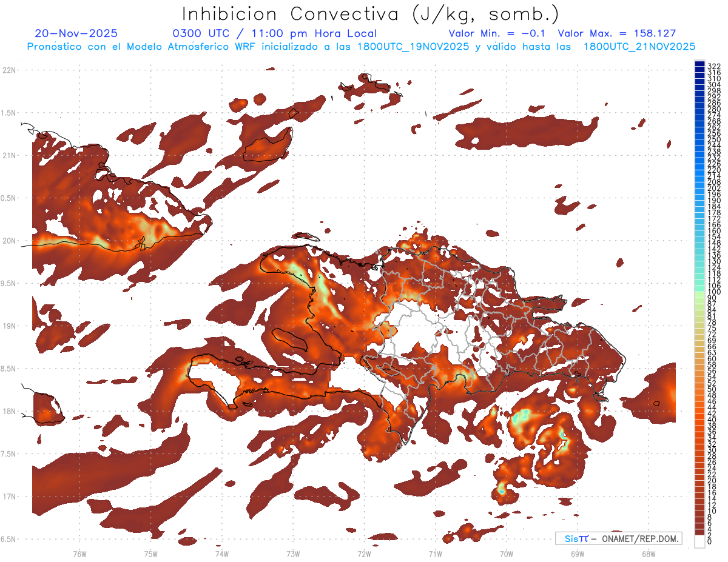Click the '21N' latitude label

point(9,156)
